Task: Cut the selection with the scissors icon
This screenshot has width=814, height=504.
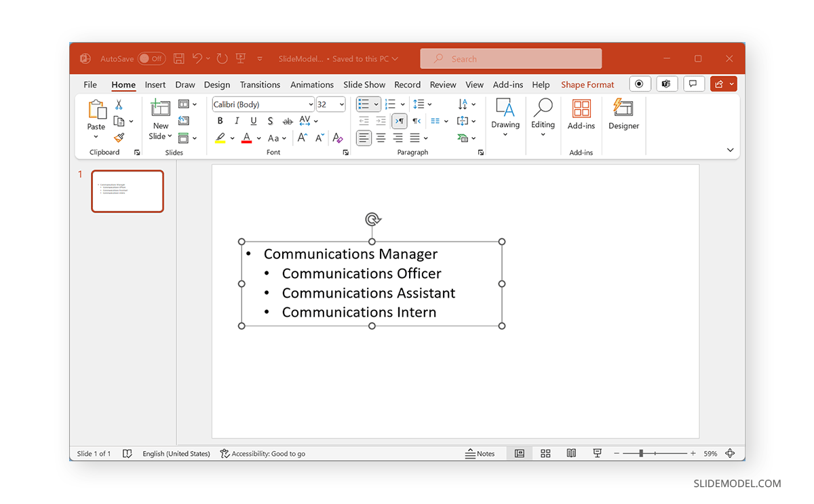Action: (x=117, y=104)
